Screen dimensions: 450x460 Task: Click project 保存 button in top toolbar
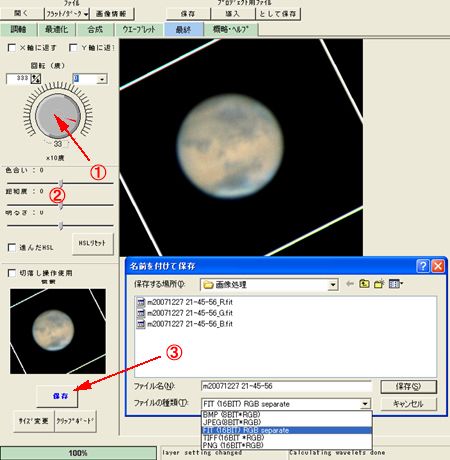188,14
